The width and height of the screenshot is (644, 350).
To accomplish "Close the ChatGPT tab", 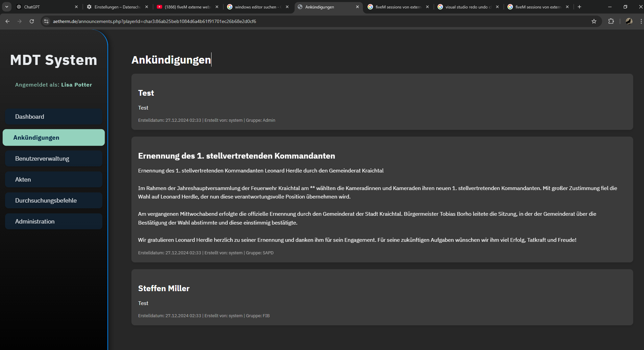I will [x=76, y=7].
